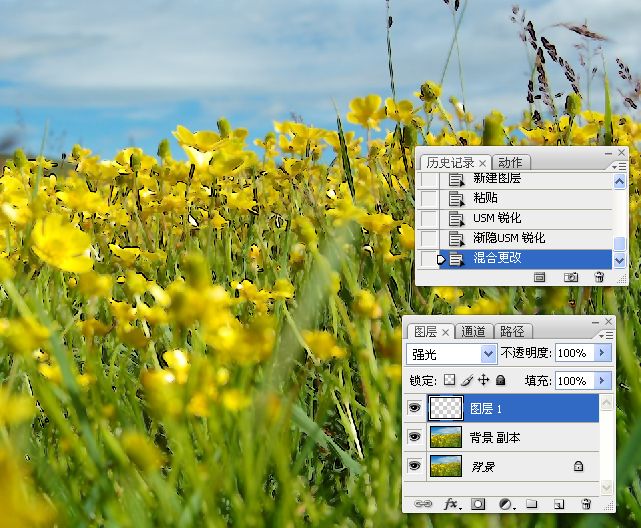Create a new layer icon
641x528 pixels.
[x=559, y=504]
